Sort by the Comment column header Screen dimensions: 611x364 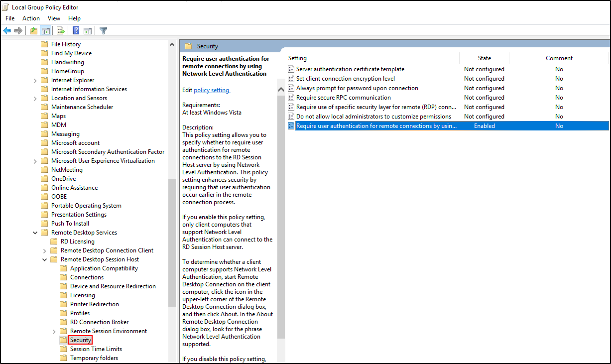click(559, 58)
